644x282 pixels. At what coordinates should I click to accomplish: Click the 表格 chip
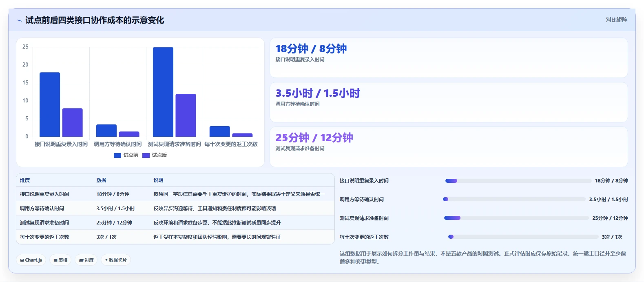pos(60,260)
